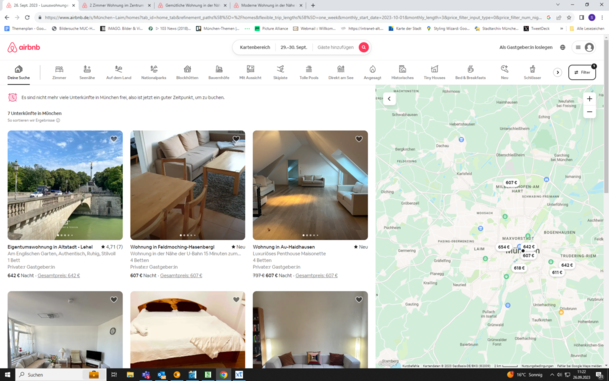This screenshot has height=381, width=609.
Task: Open Windows Start menu
Action: point(7,375)
